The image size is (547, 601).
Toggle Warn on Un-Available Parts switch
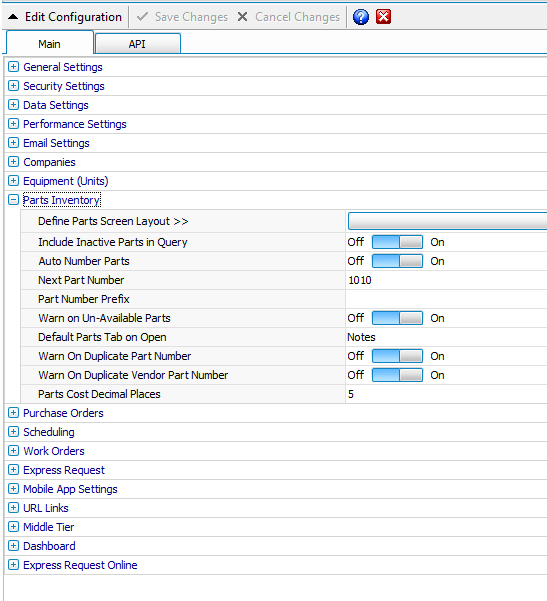pyautogui.click(x=397, y=318)
